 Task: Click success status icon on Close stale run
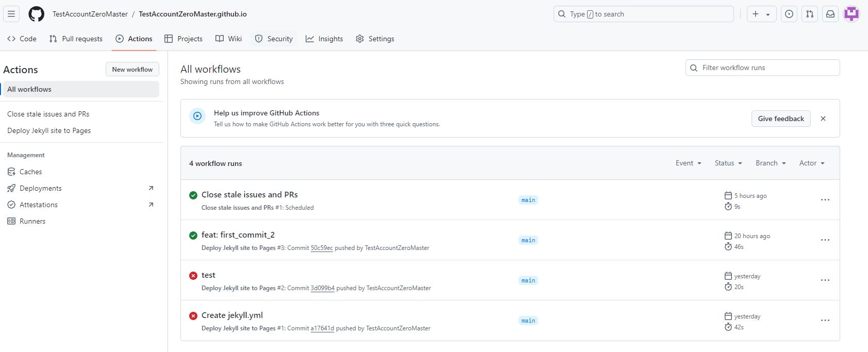[193, 195]
